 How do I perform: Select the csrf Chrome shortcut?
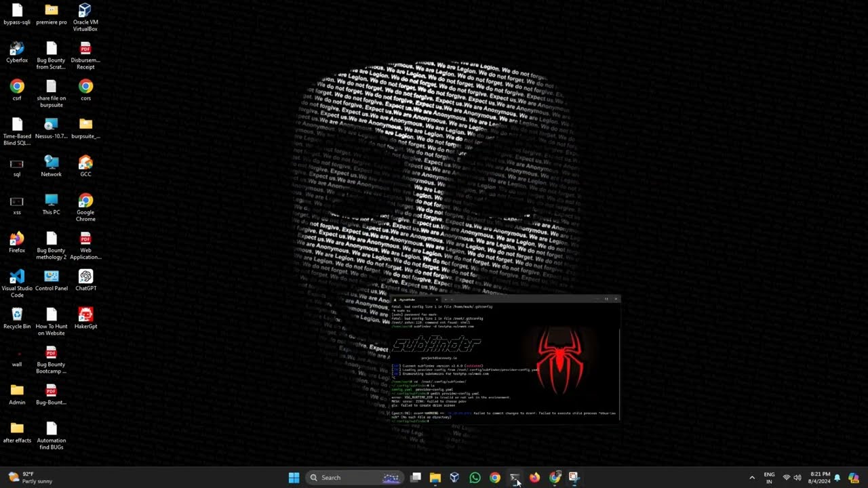17,91
